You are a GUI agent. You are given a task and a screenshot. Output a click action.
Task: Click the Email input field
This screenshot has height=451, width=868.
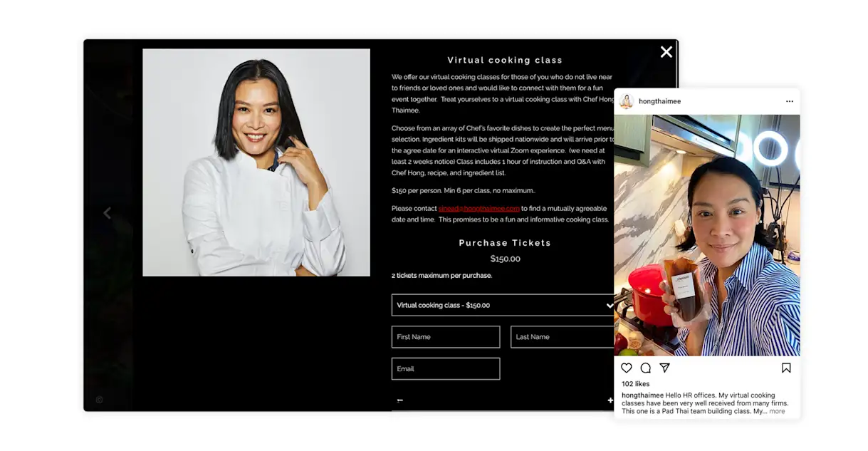[446, 369]
